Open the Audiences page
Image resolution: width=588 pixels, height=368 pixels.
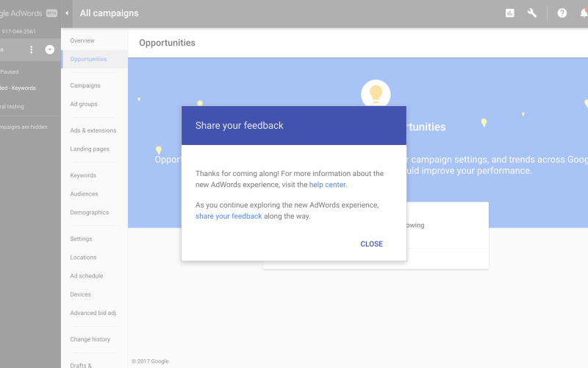(84, 194)
